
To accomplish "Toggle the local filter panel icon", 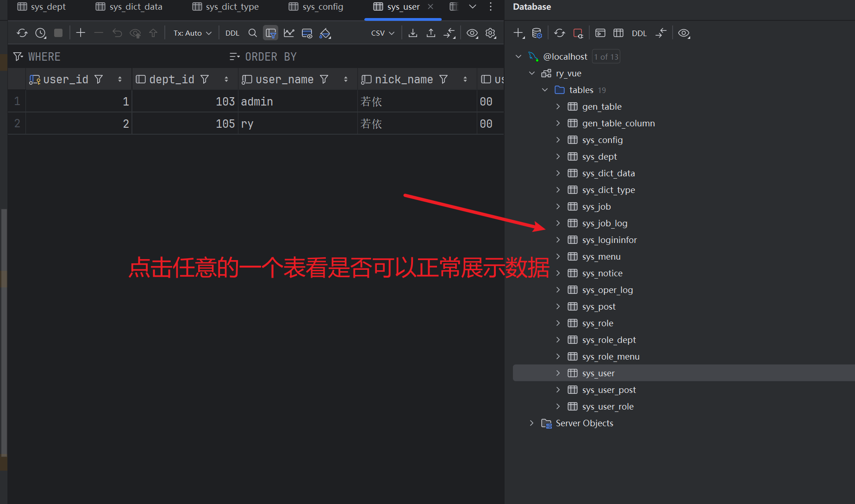I will tap(271, 33).
